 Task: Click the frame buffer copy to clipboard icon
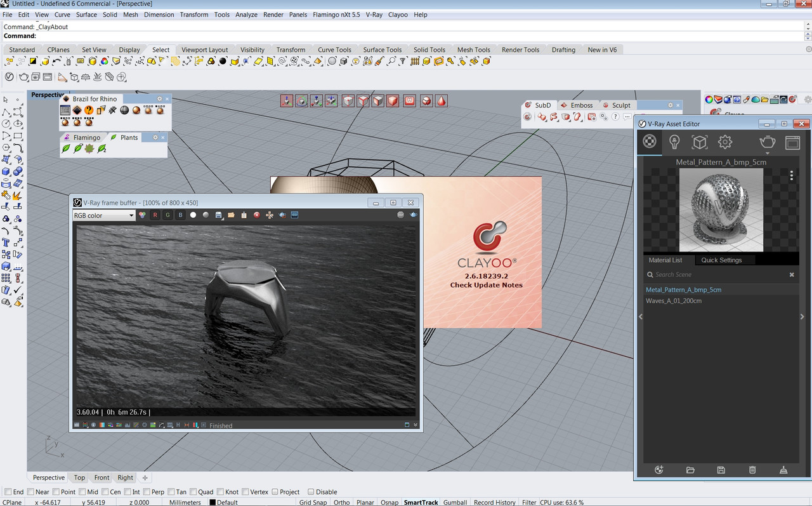pos(244,215)
